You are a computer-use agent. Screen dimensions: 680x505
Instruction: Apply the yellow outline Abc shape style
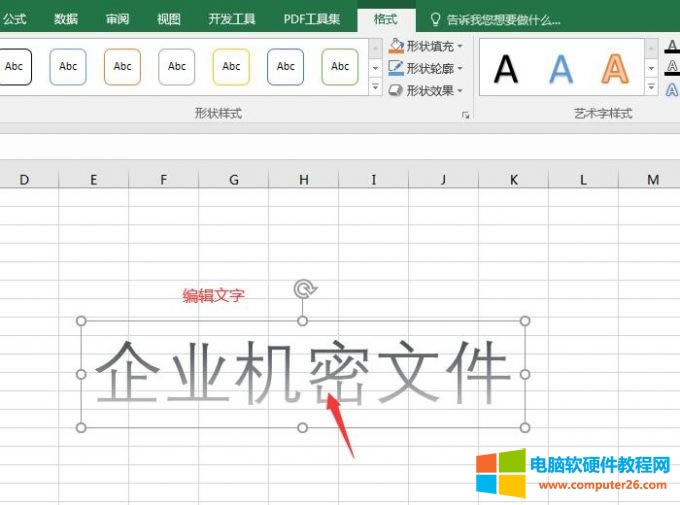pyautogui.click(x=231, y=66)
